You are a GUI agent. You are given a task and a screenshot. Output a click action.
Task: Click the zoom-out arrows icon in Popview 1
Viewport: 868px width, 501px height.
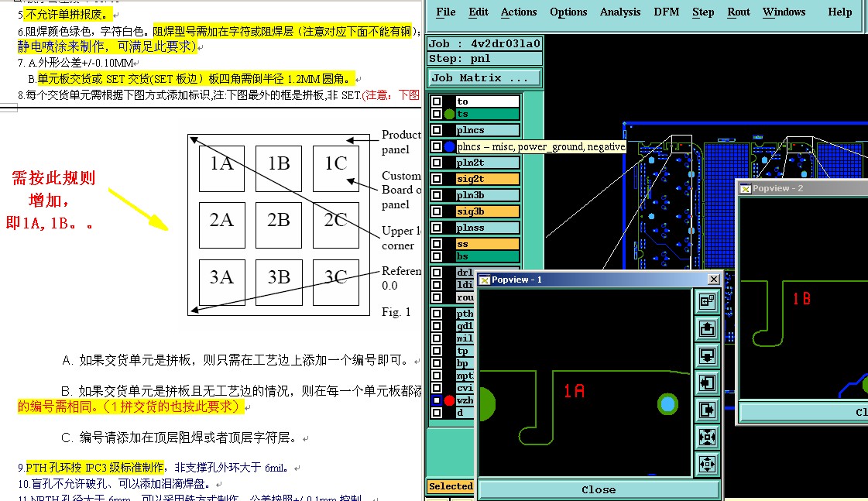(707, 464)
